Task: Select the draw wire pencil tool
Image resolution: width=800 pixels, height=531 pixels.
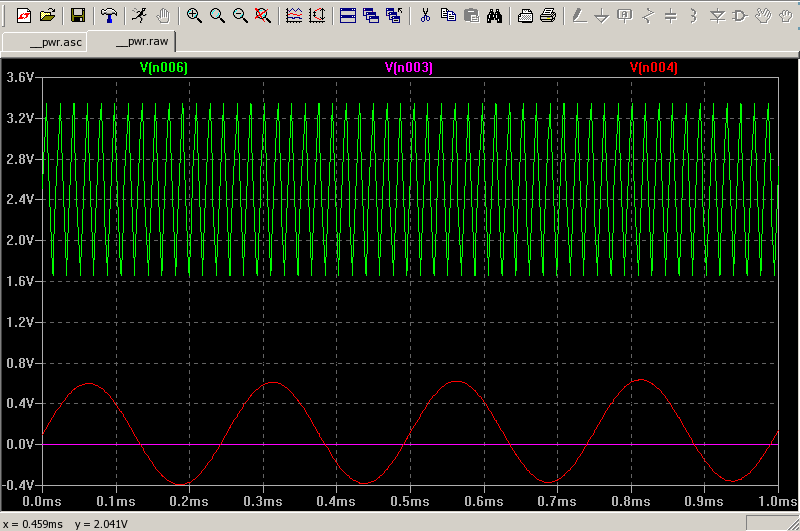Action: [x=579, y=15]
